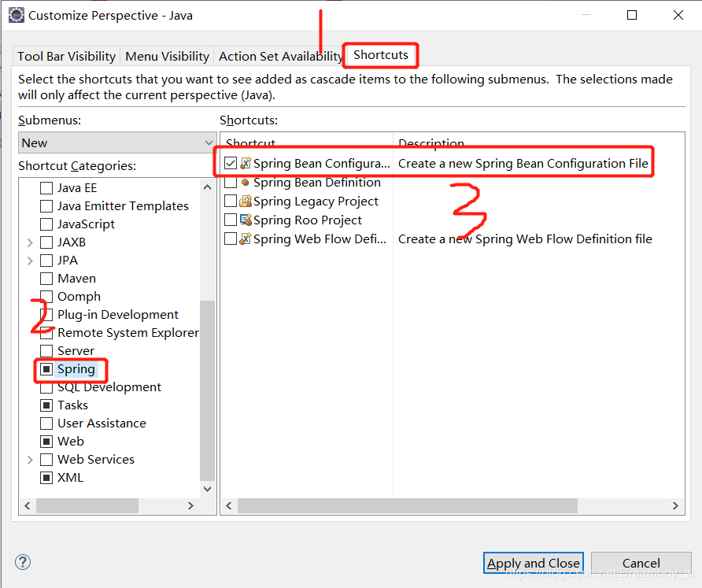
Task: Click the Spring Roo Project icon
Action: 246,220
